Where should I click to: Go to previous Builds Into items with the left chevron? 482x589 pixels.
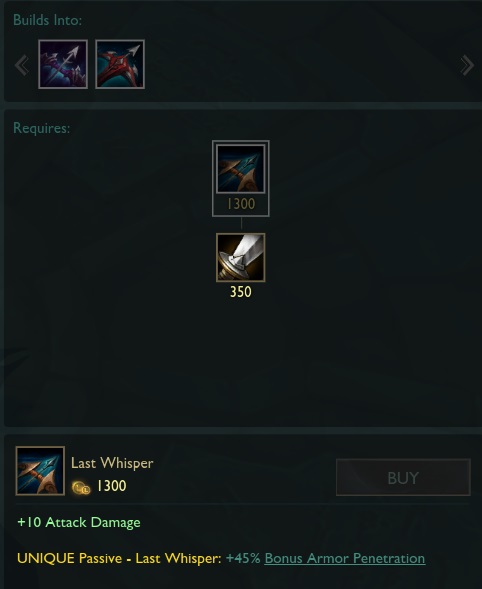tap(22, 65)
